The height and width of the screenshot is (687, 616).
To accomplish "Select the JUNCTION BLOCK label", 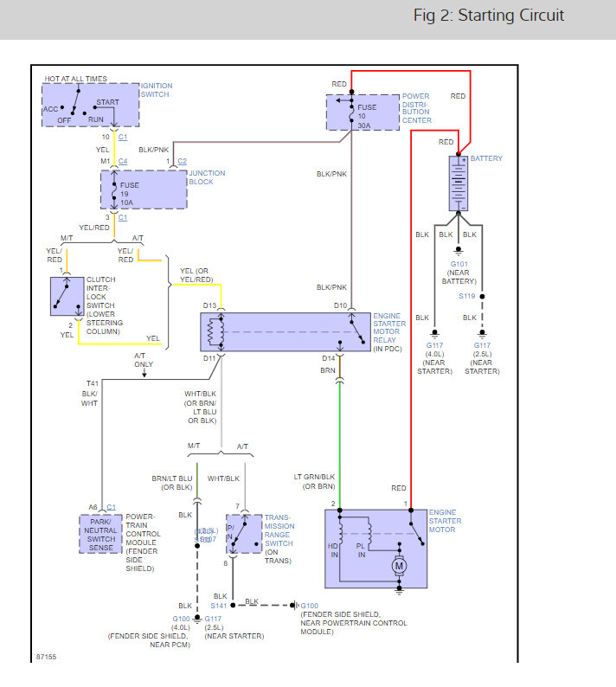I will 207,177.
